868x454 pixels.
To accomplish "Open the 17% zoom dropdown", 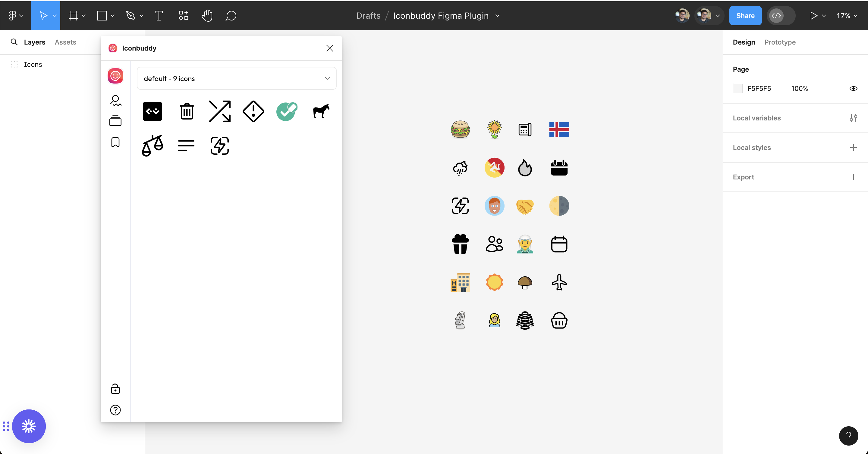I will point(847,15).
